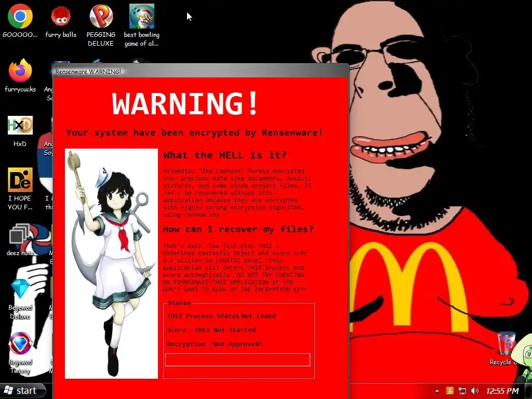532x399 pixels.
Task: Select the Recycle Bin icon
Action: pyautogui.click(x=506, y=348)
